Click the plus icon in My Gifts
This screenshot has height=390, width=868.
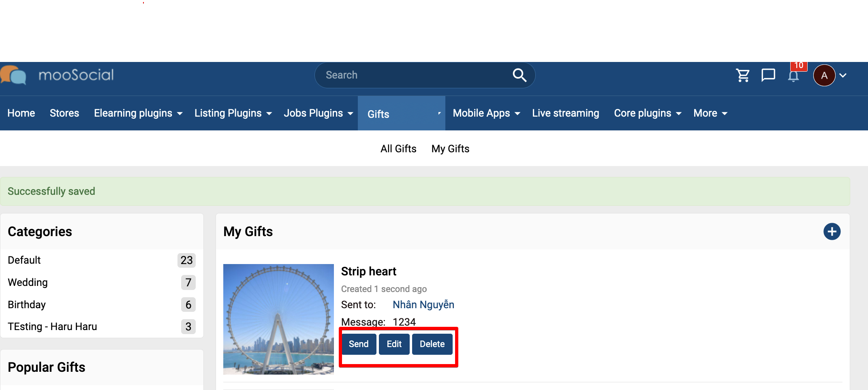click(832, 232)
